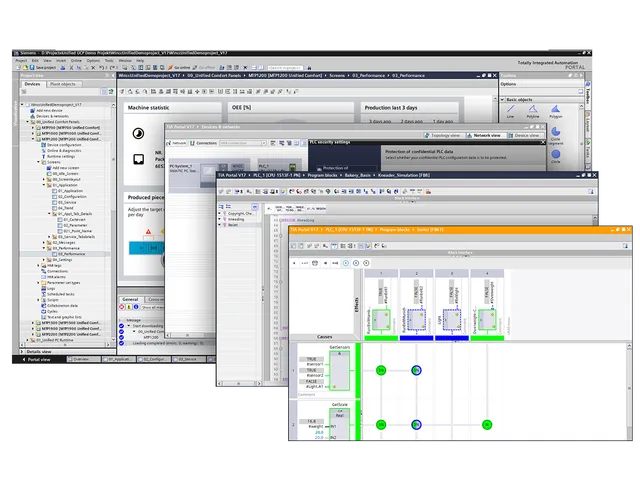Toggle information messages filter icon
The width and height of the screenshot is (640, 480).
tap(136, 307)
